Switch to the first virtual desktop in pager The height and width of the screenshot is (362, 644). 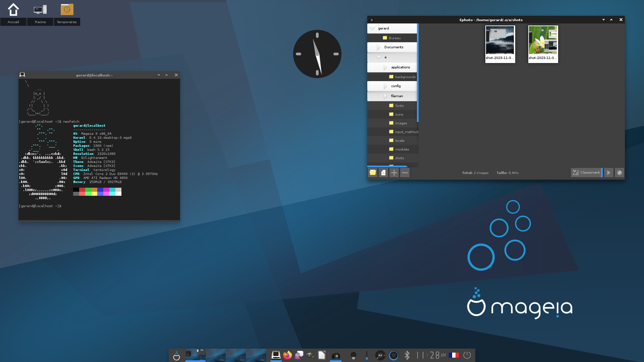click(196, 355)
